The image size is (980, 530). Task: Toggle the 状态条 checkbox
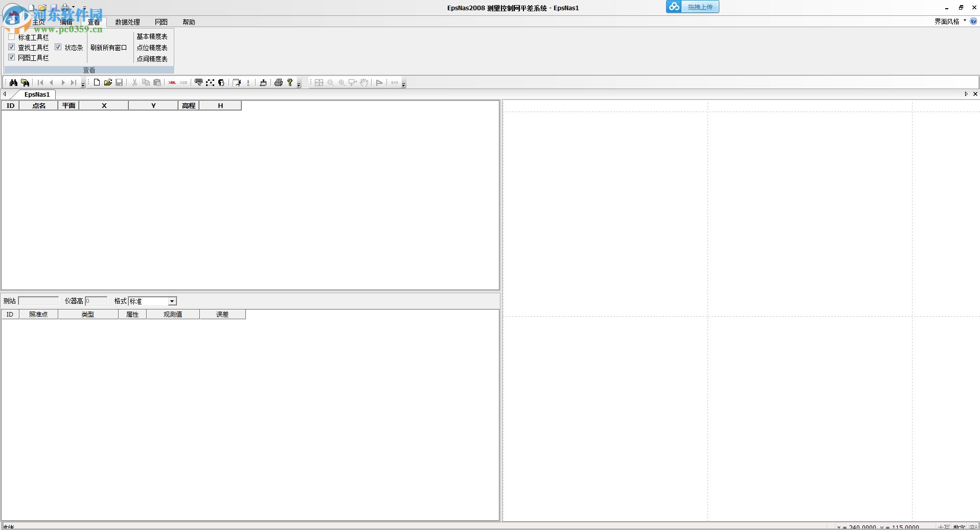pyautogui.click(x=58, y=47)
